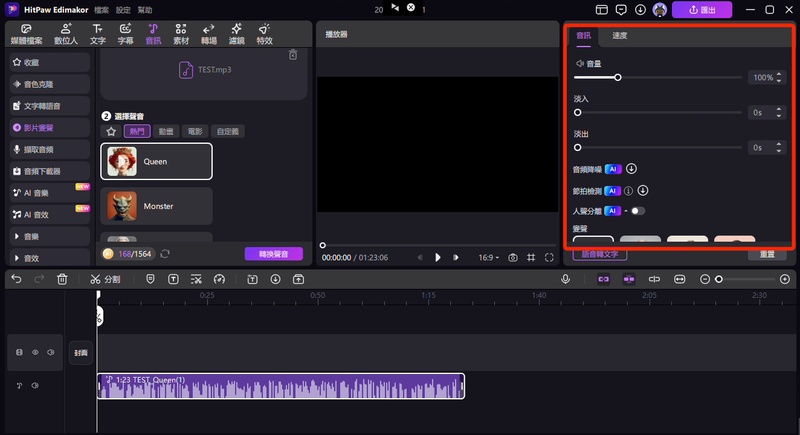Image resolution: width=800 pixels, height=435 pixels.
Task: Toggle visibility eye on the video track
Action: (35, 352)
